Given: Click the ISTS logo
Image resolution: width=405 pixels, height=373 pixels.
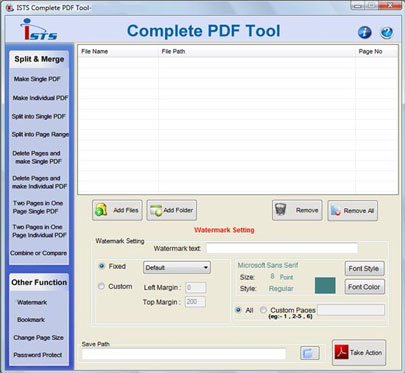Looking at the screenshot, I should click(39, 30).
